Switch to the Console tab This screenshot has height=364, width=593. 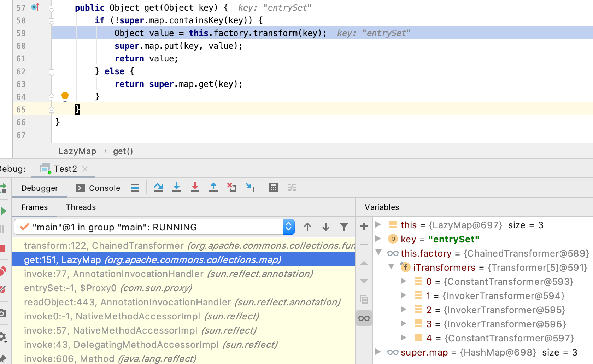click(99, 188)
